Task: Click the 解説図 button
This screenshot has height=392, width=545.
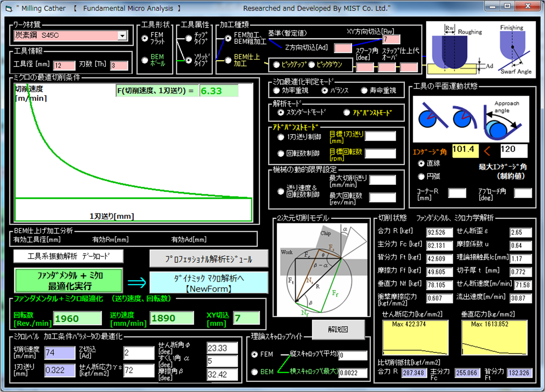Action: click(338, 329)
